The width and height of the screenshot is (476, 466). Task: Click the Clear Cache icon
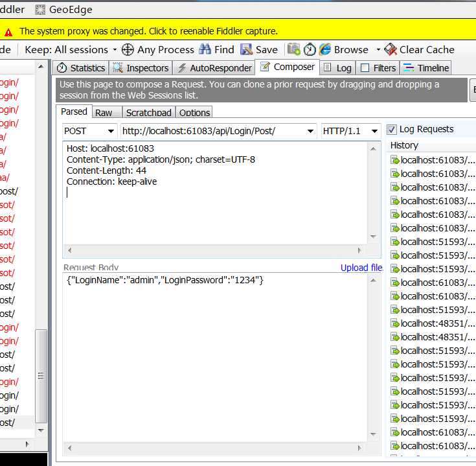[x=391, y=49]
